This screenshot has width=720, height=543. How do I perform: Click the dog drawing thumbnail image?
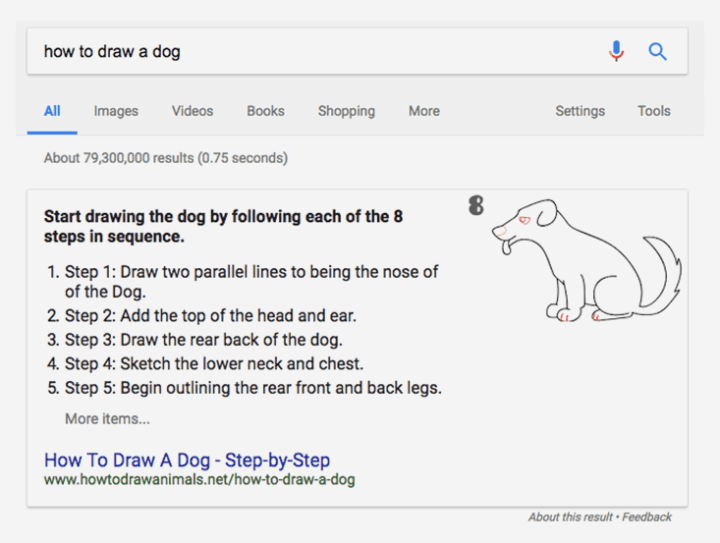click(576, 259)
